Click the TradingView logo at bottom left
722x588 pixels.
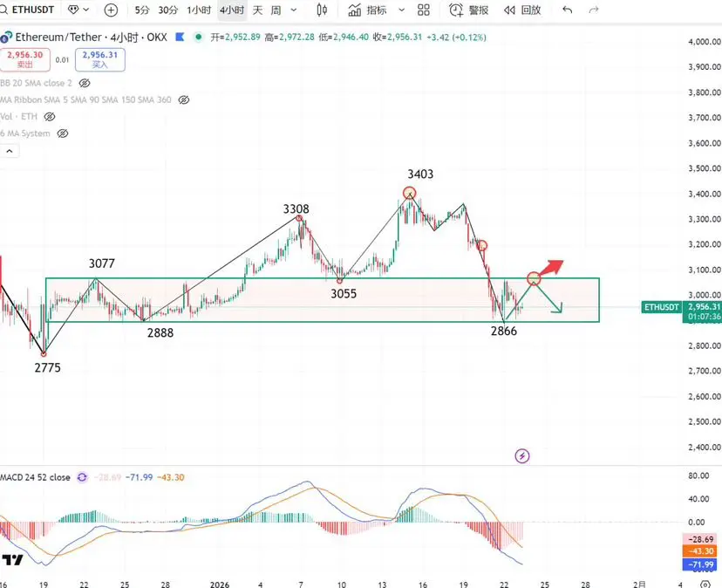pos(12,560)
